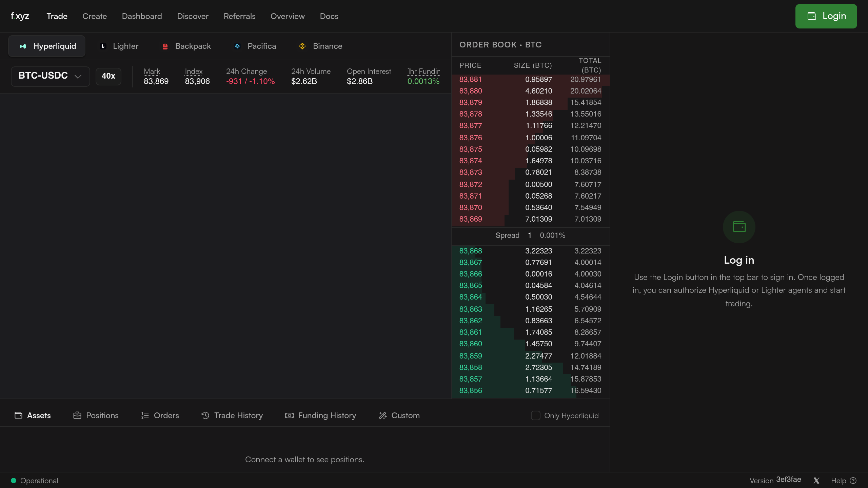Click the f.xyz logo
Screen dimensions: 868x488
pos(20,16)
